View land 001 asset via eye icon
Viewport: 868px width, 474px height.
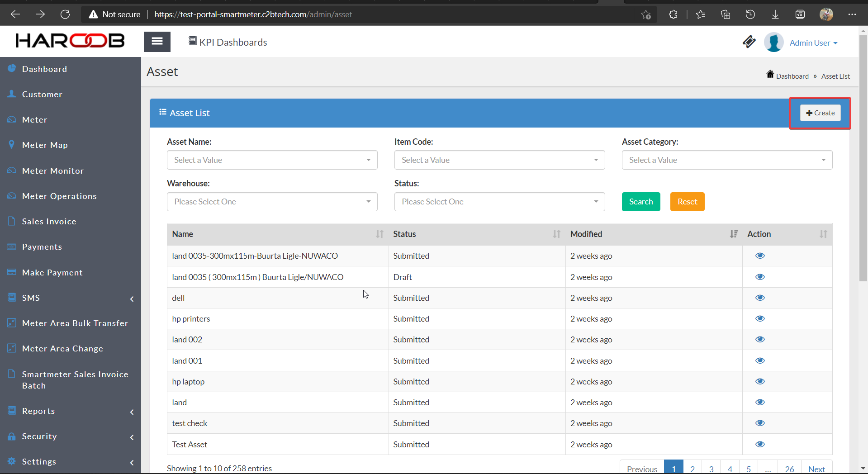[x=760, y=360]
